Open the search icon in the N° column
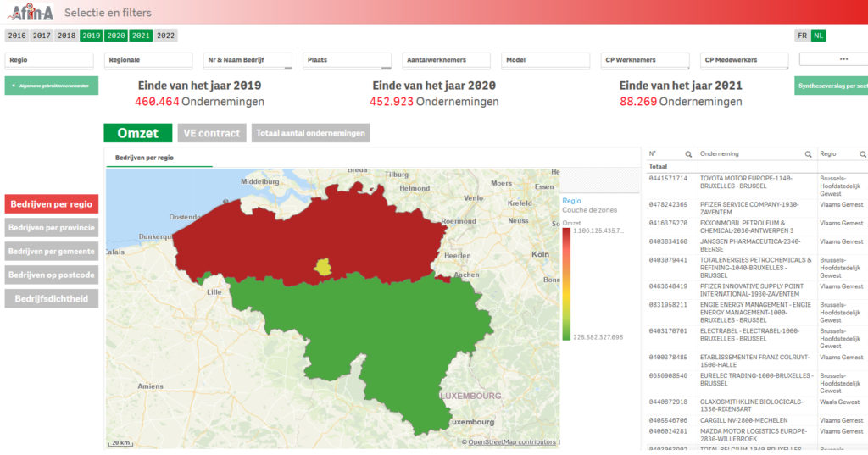 tap(688, 154)
